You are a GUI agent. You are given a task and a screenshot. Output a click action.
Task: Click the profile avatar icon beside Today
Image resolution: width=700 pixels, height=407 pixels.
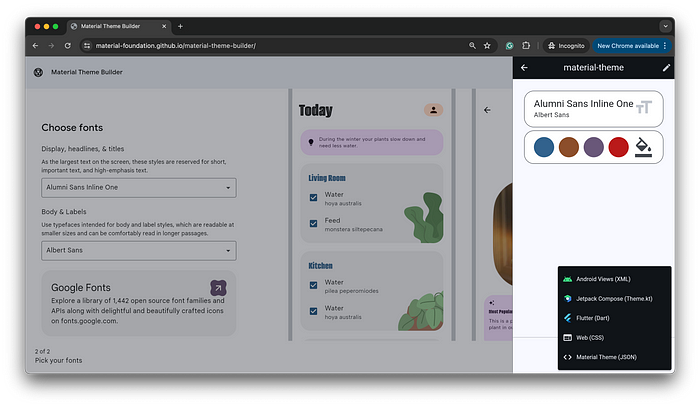pos(433,110)
